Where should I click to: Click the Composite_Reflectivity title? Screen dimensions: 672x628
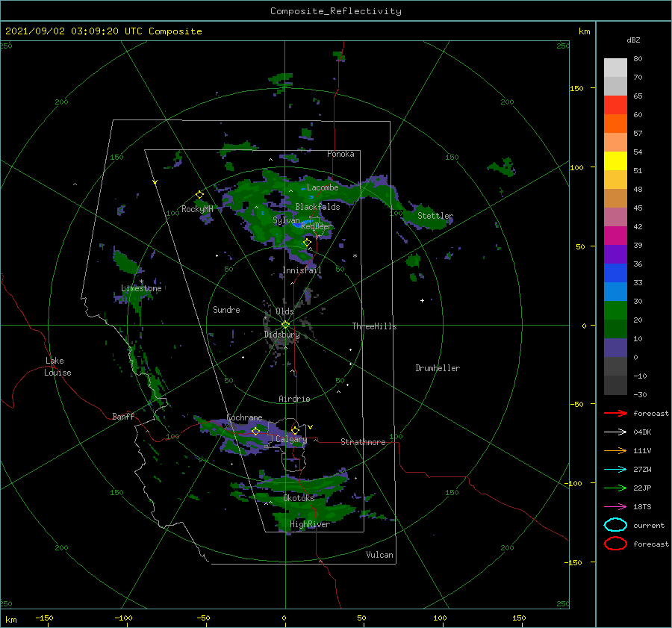[335, 11]
